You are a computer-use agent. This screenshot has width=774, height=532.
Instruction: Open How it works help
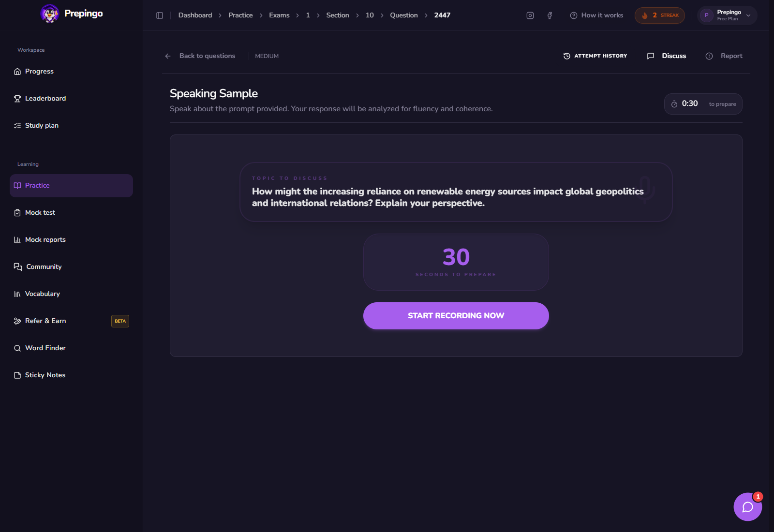click(x=596, y=15)
